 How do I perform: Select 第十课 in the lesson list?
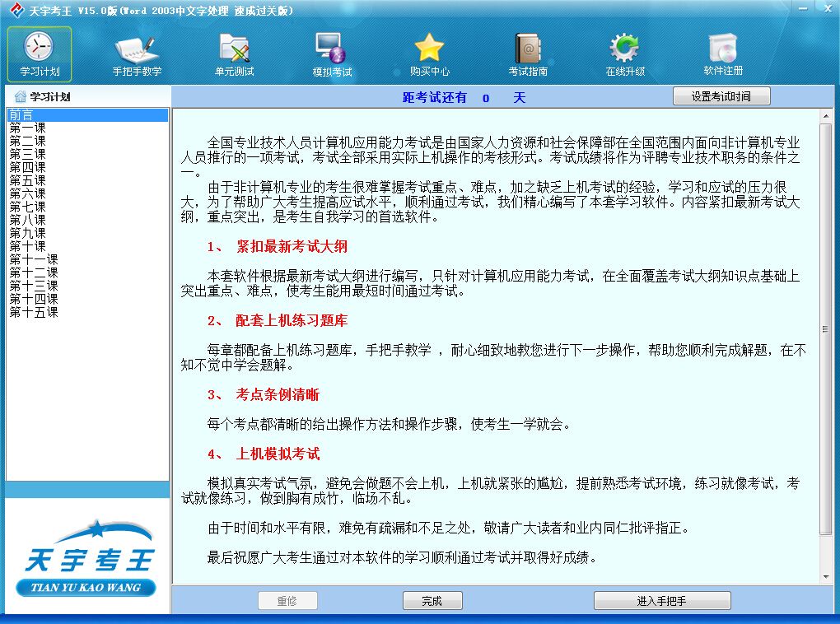click(87, 246)
